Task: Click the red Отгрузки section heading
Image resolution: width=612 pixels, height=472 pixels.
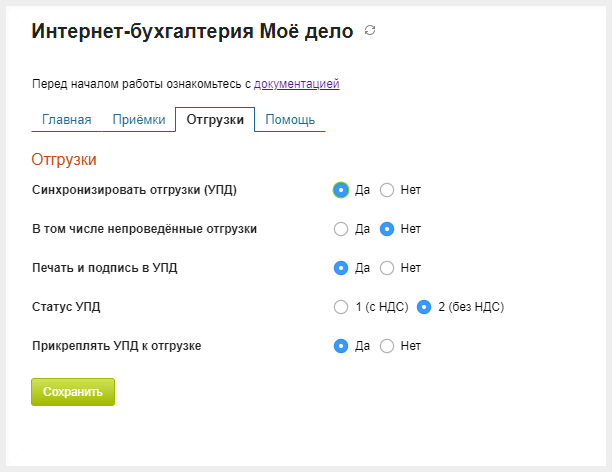Action: [x=64, y=159]
